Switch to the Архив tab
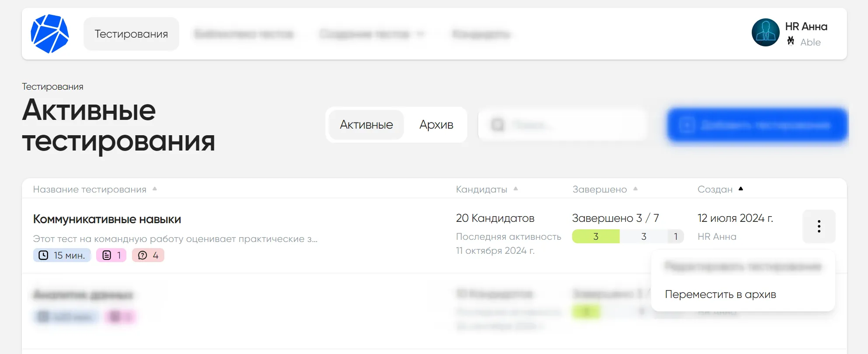The image size is (868, 354). point(436,125)
